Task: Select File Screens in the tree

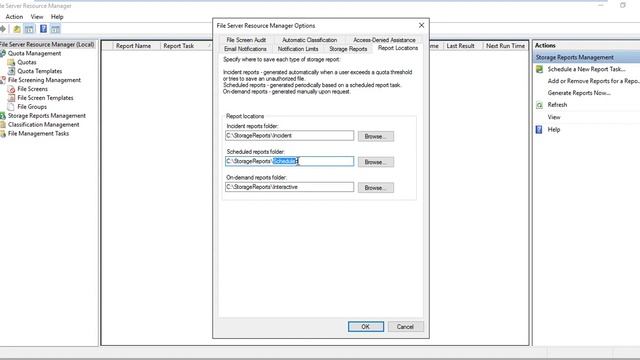Action: [33, 89]
